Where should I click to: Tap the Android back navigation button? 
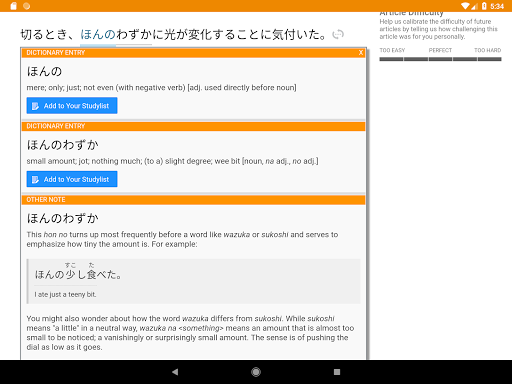click(175, 372)
